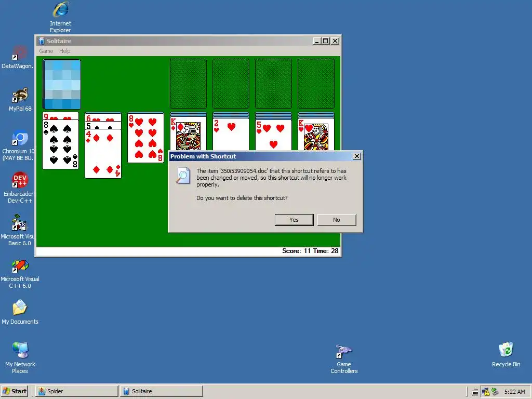Open the Game menu in Solitaire
Viewport: 532px width, 399px height.
(x=46, y=51)
